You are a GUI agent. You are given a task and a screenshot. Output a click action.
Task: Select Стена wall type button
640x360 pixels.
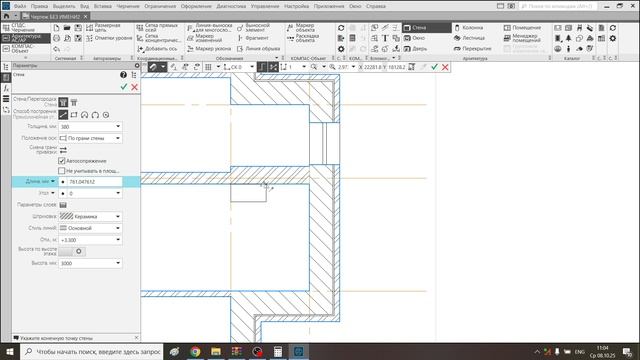click(x=63, y=102)
